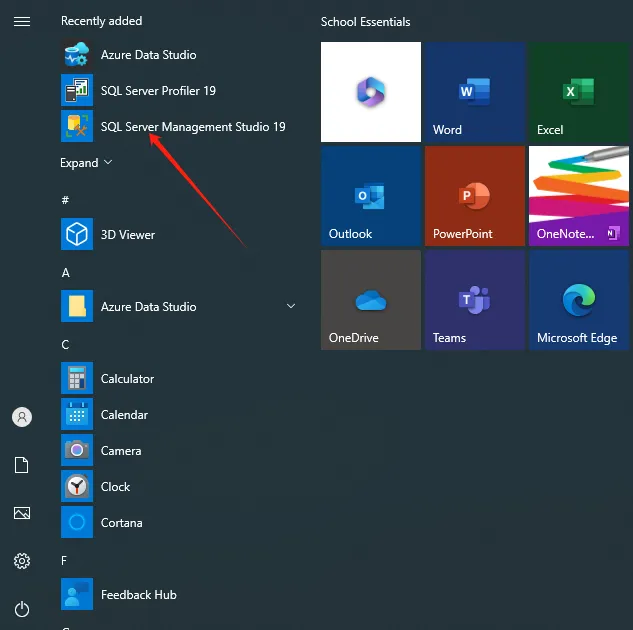
Task: Expand the Recently added list
Action: pos(86,163)
